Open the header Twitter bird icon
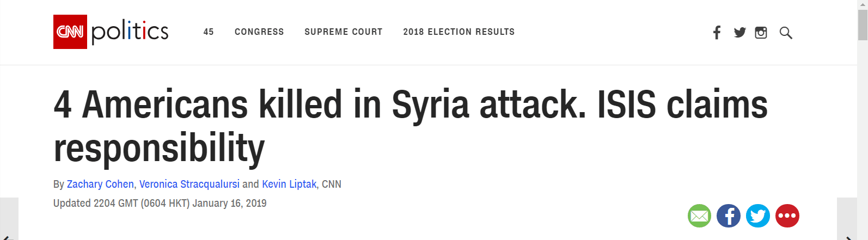Viewport: 868px width, 240px height. point(739,33)
